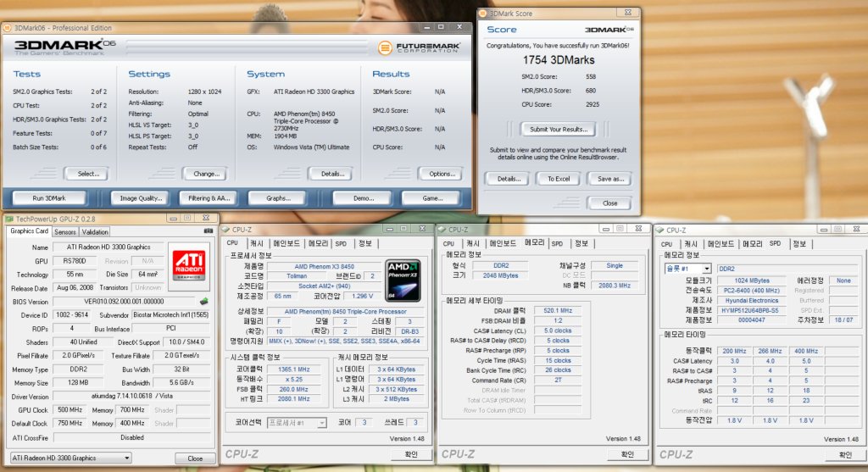The width and height of the screenshot is (868, 472).
Task: Click the PC2-6400 (400 MHz) bandwidth field
Action: pos(751,291)
